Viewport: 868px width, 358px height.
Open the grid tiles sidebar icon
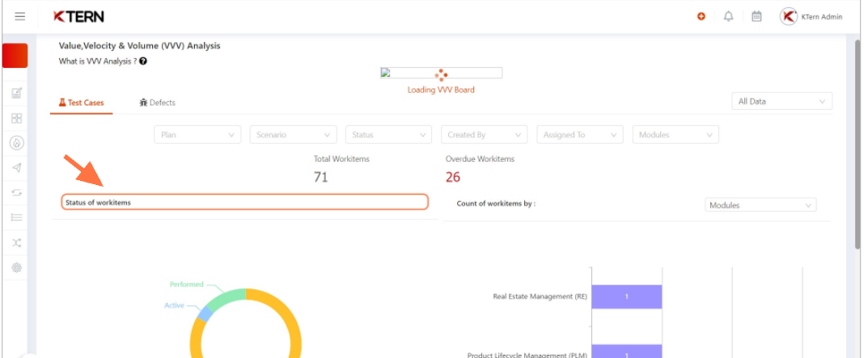[x=17, y=119]
